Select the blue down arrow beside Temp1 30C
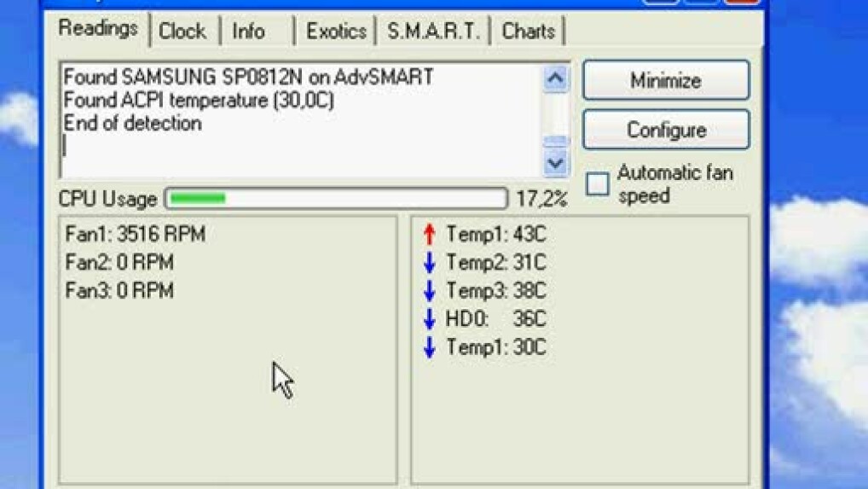 [429, 347]
